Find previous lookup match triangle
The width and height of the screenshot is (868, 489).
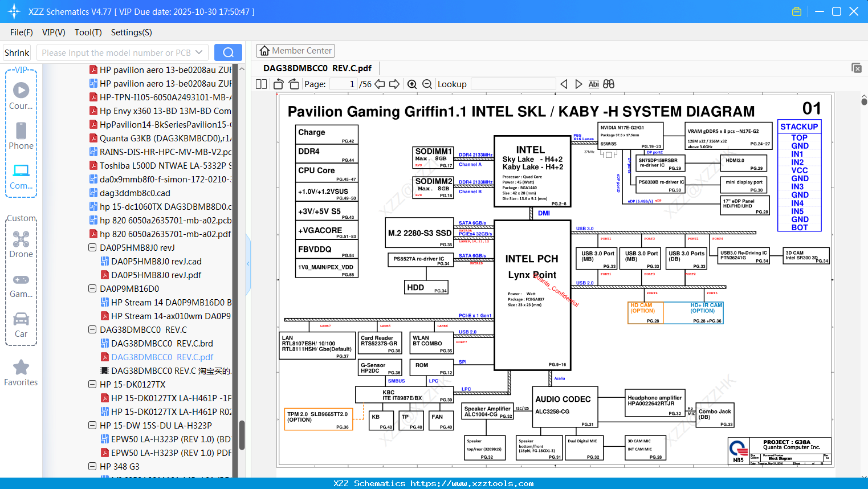[564, 84]
